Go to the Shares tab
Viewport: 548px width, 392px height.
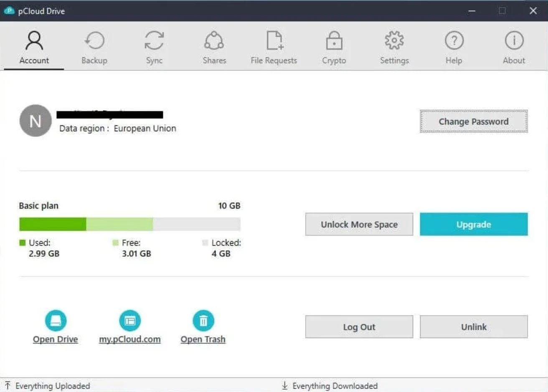pyautogui.click(x=214, y=47)
